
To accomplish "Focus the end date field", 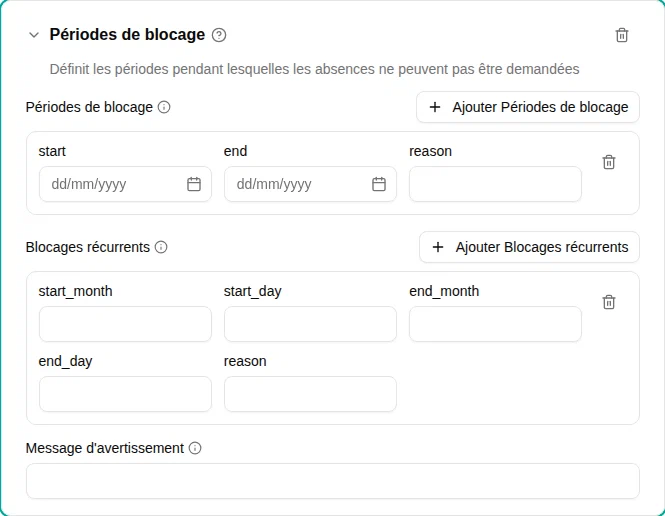I will pyautogui.click(x=310, y=184).
